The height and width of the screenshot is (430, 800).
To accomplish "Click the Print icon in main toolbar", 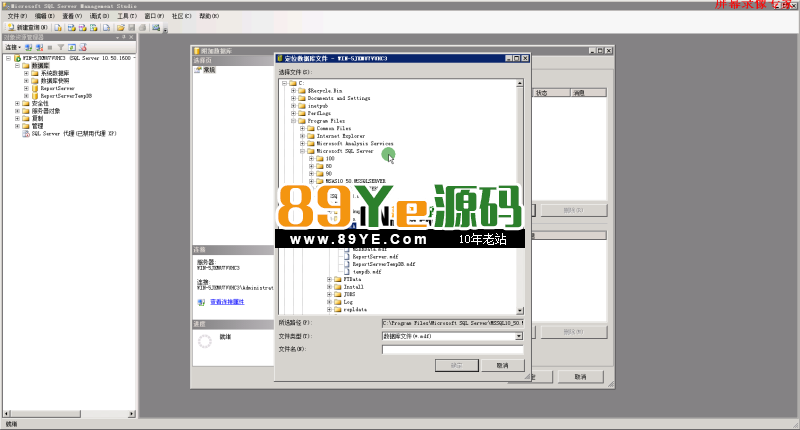I will [x=143, y=28].
